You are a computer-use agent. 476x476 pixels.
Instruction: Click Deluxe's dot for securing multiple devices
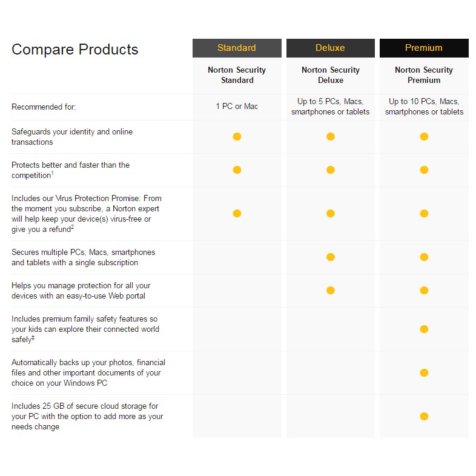331,257
